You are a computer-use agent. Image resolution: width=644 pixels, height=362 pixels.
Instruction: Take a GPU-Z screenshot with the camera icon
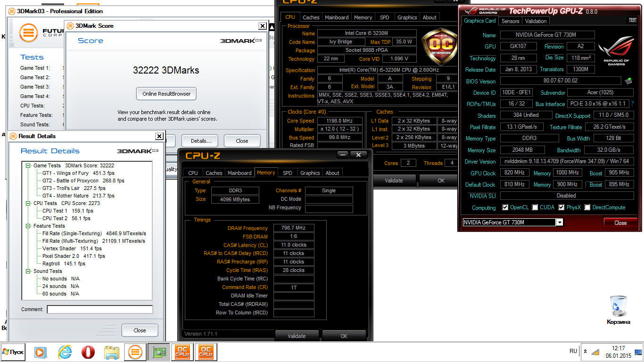pos(632,20)
